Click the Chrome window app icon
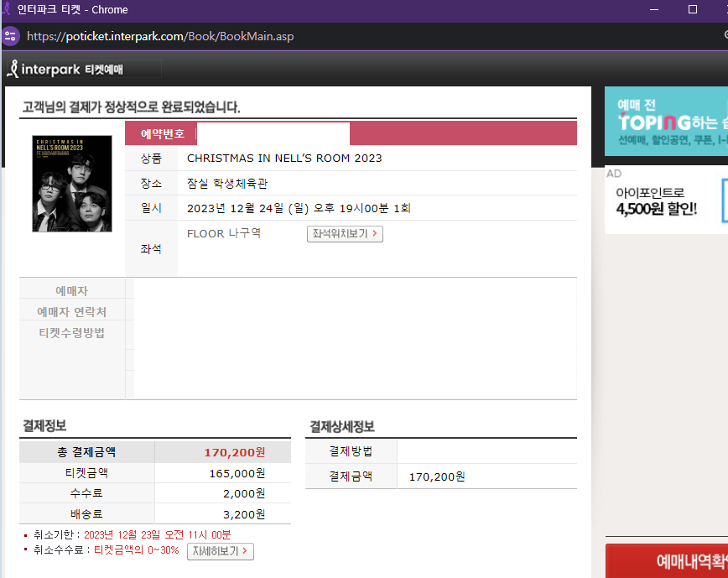728x578 pixels. coord(6,9)
